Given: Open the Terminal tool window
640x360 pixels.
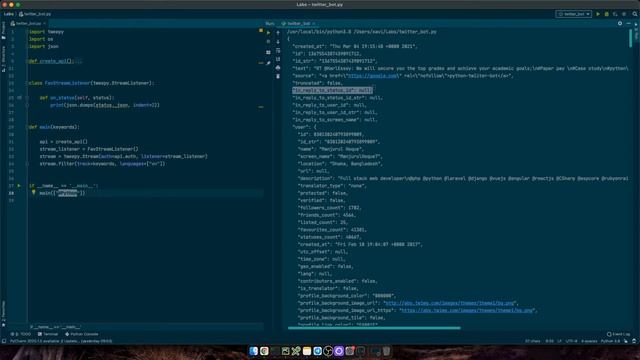Looking at the screenshot, I should coord(48,334).
